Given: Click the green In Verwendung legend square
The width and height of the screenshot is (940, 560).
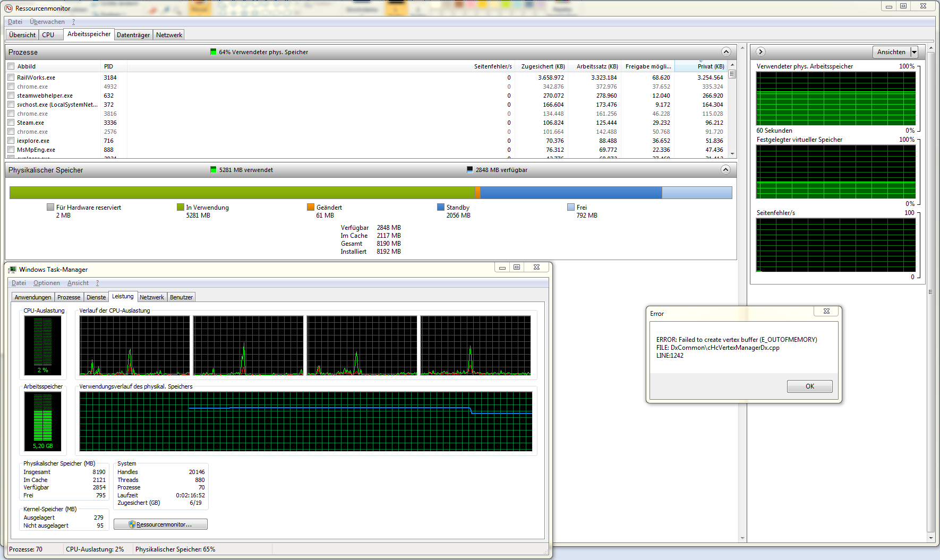Looking at the screenshot, I should click(x=181, y=208).
